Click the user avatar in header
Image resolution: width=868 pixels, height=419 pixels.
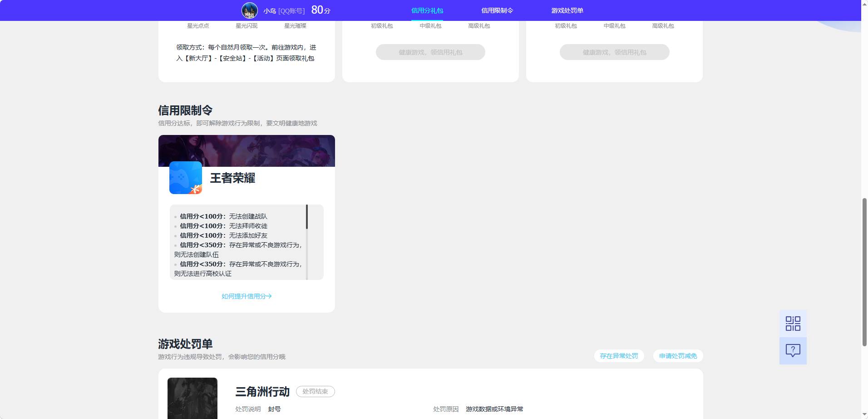[x=249, y=10]
